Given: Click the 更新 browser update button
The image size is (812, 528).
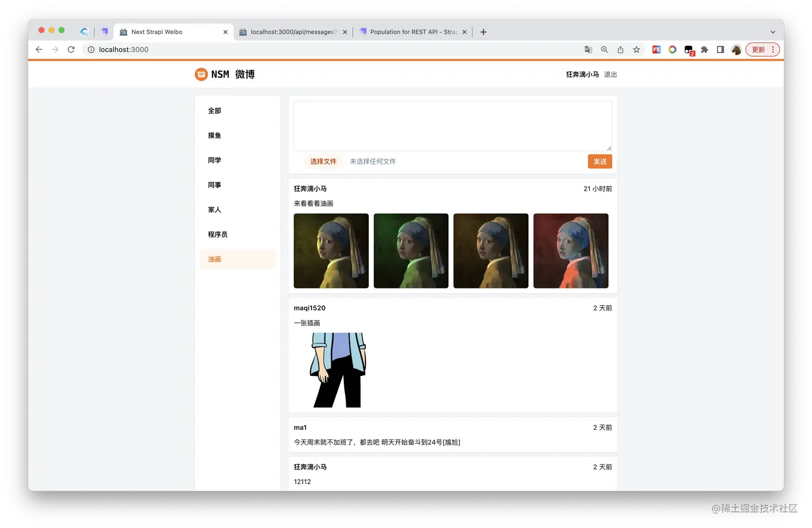Looking at the screenshot, I should 763,49.
